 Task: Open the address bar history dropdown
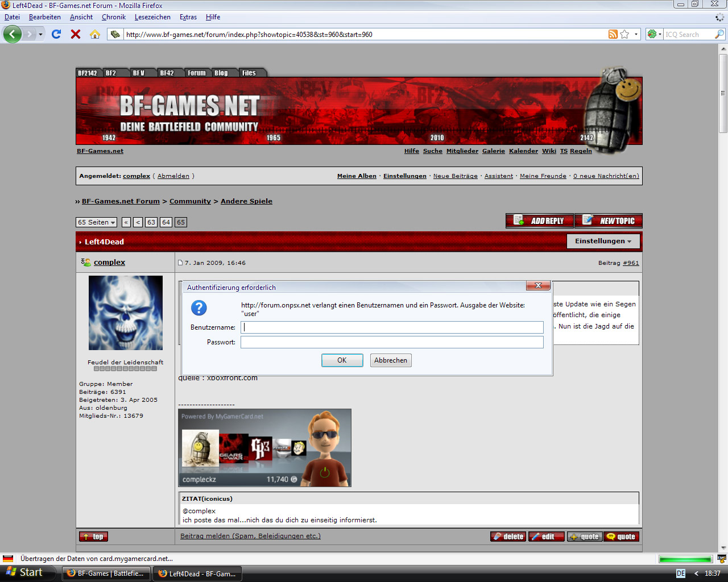(x=636, y=34)
